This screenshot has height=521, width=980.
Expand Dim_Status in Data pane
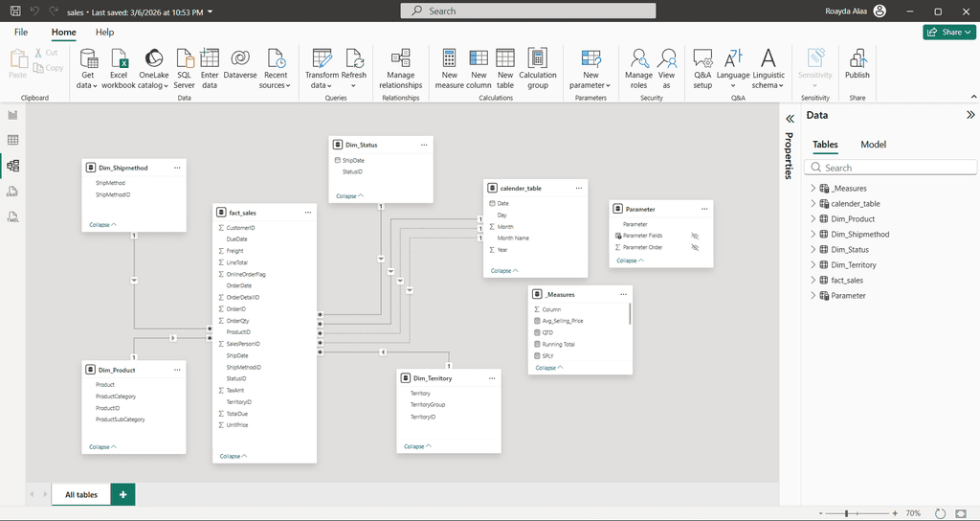(813, 250)
